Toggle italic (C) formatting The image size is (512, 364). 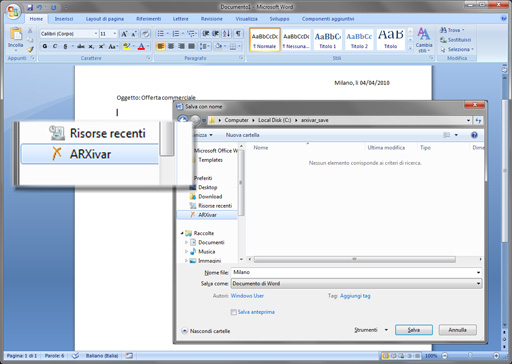pos(55,46)
